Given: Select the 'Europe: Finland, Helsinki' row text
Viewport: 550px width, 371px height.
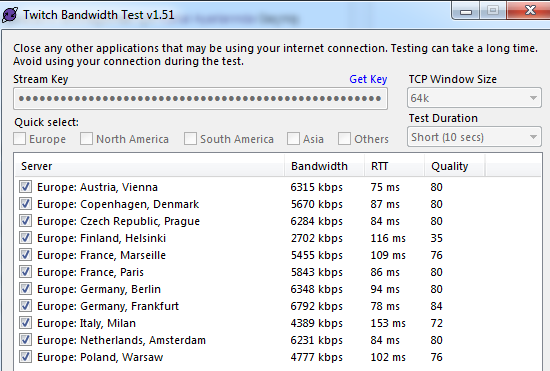Looking at the screenshot, I should tap(102, 238).
